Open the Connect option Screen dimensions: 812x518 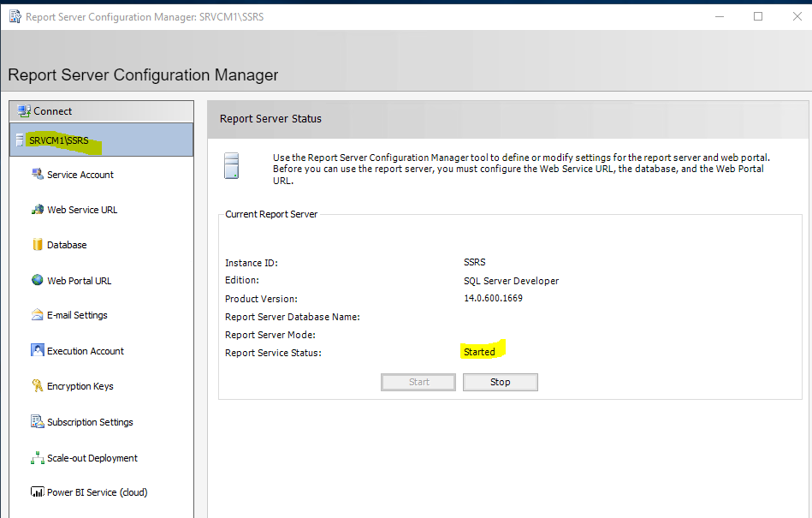click(102, 111)
